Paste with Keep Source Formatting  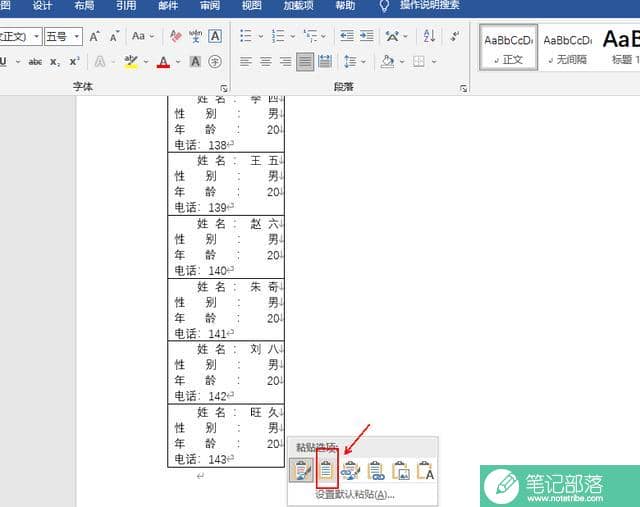(301, 470)
